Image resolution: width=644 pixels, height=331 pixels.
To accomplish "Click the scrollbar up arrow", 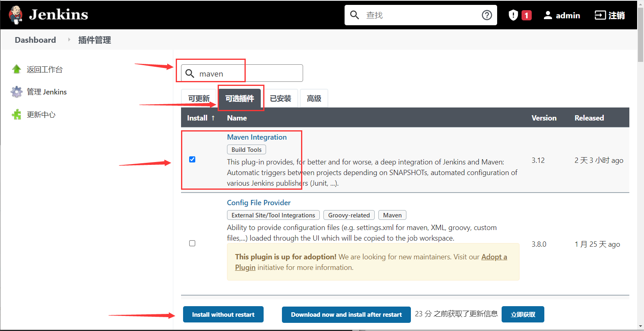I will 641,3.
